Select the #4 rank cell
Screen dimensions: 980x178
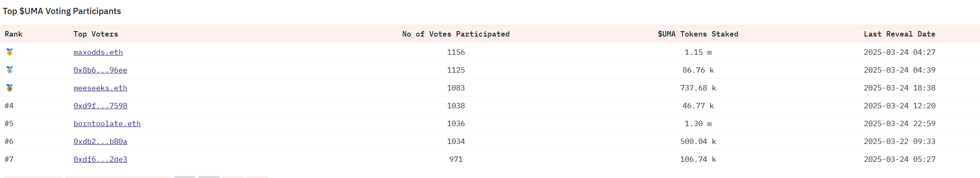coord(9,106)
